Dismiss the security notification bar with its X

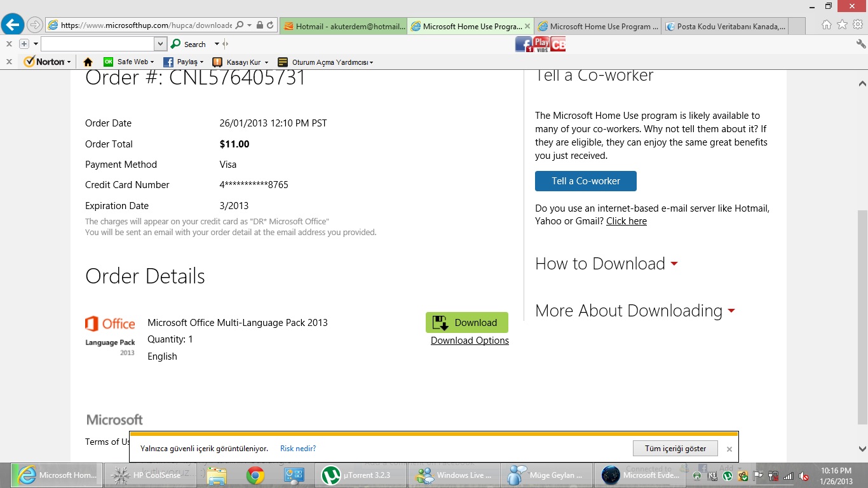(729, 449)
